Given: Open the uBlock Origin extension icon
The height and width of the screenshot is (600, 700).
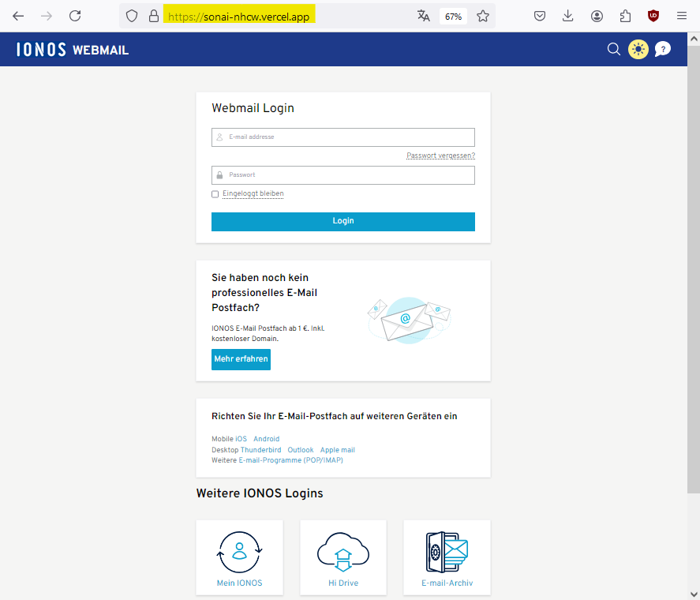Looking at the screenshot, I should 653,16.
